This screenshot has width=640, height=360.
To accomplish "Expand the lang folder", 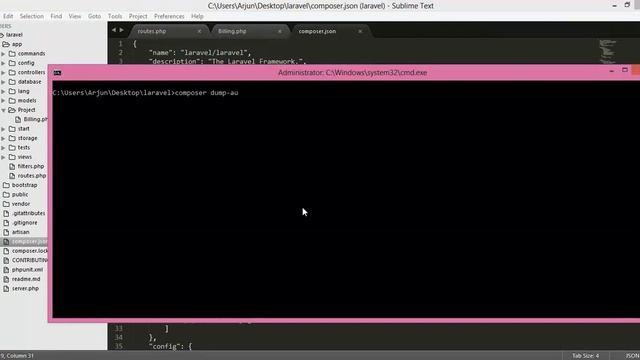I will click(x=3, y=91).
